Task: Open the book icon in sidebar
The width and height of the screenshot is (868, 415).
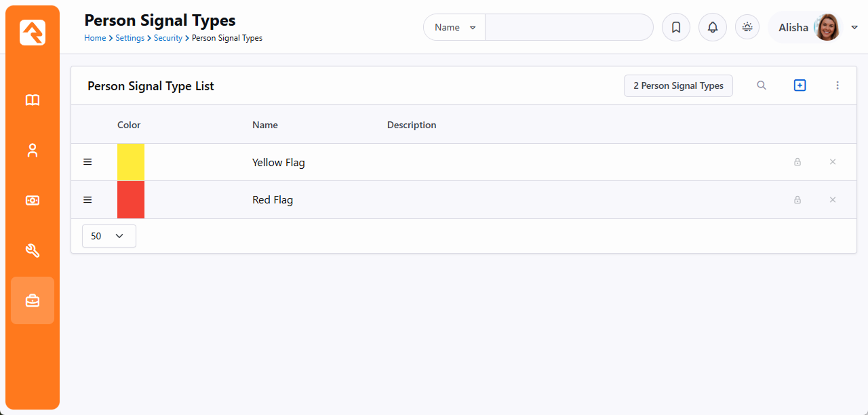Action: coord(33,100)
